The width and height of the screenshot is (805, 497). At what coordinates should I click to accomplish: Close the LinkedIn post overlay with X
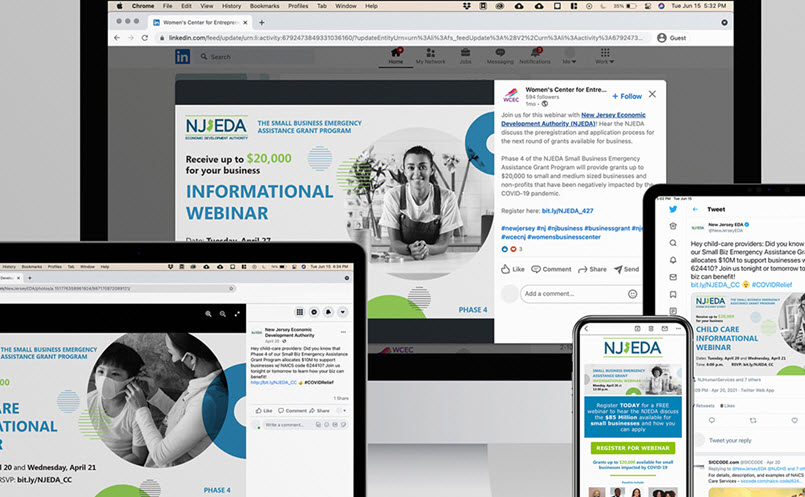tap(652, 94)
